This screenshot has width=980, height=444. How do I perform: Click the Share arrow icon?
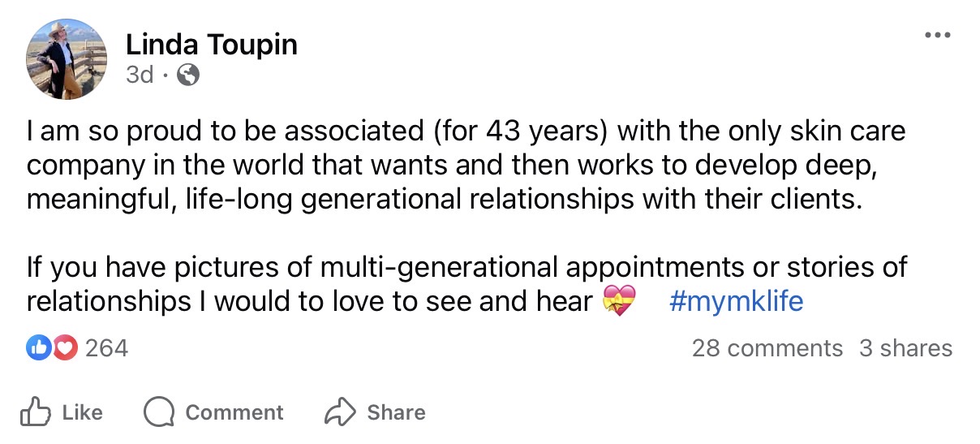tap(337, 412)
